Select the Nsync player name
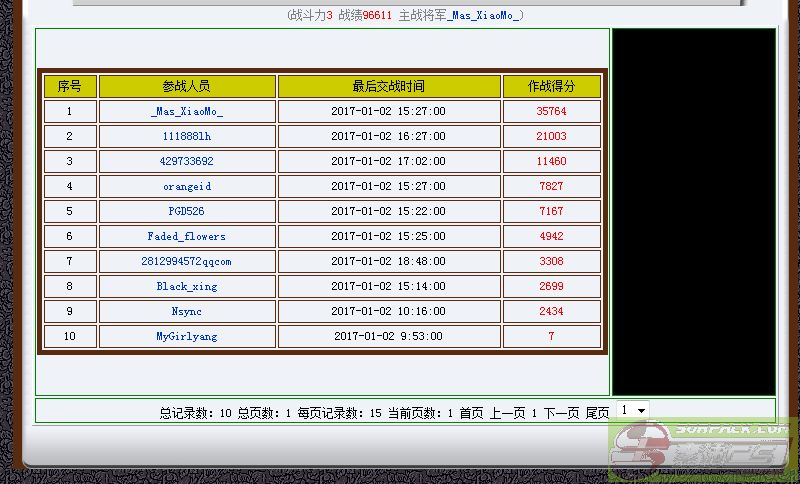 (x=187, y=312)
